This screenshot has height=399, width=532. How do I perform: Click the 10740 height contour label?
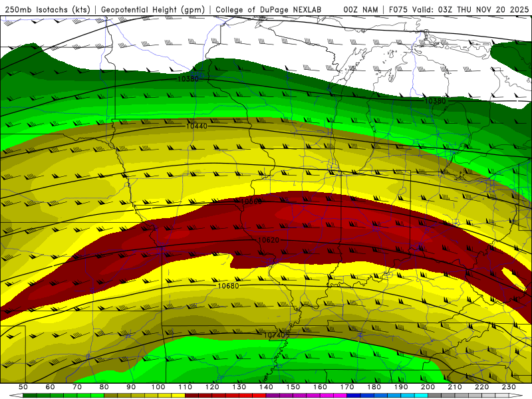pyautogui.click(x=275, y=335)
